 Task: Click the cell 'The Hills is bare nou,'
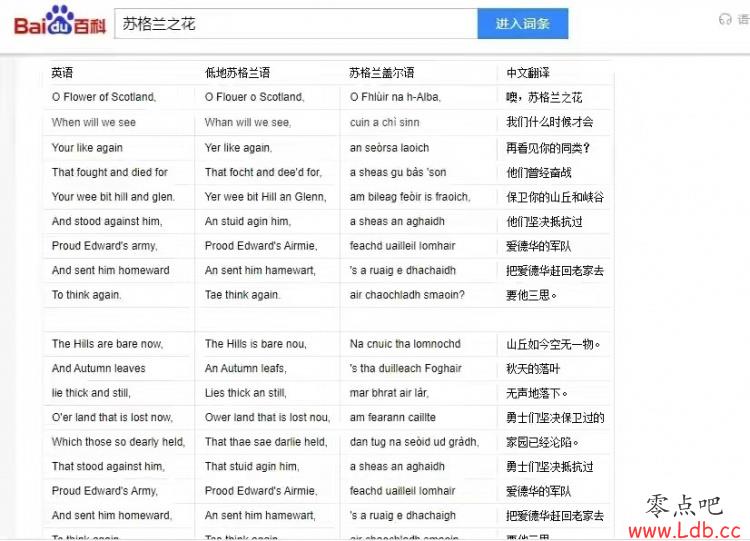[255, 344]
